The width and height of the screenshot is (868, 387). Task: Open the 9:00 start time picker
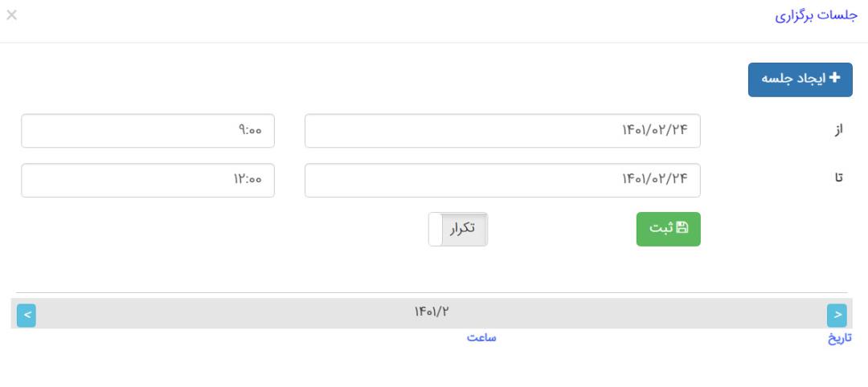tap(148, 131)
